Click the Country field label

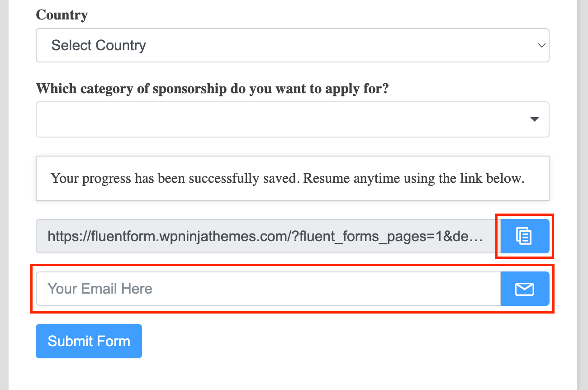(x=62, y=14)
